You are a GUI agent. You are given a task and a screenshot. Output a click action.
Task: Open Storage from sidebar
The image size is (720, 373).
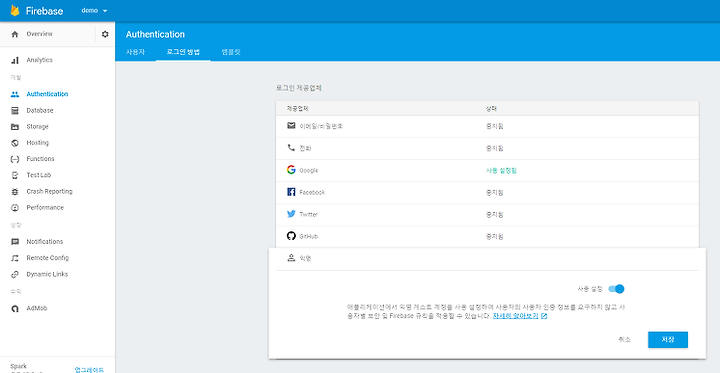37,127
